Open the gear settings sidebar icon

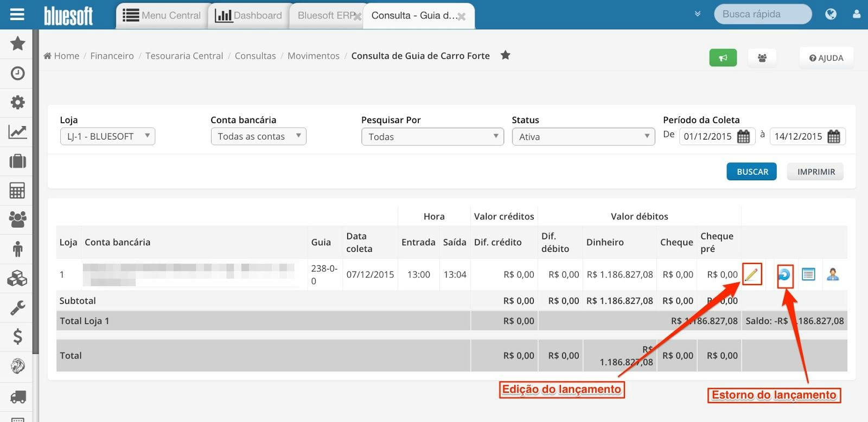click(18, 103)
